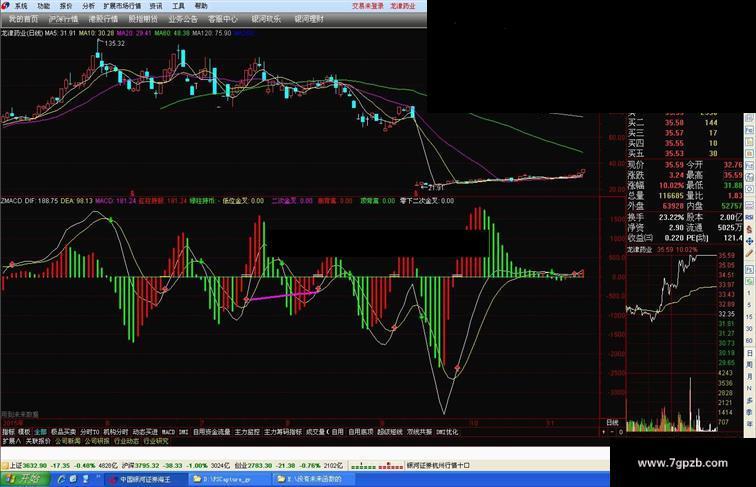
Task: Select the 模板 tab
Action: (x=24, y=432)
